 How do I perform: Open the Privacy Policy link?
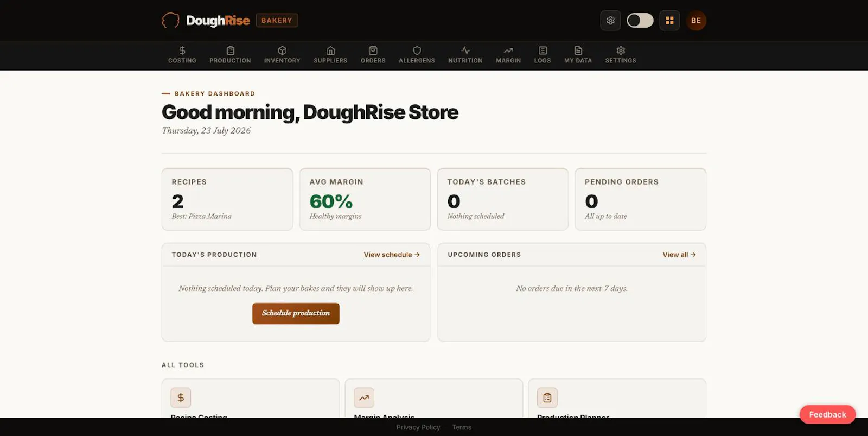418,427
